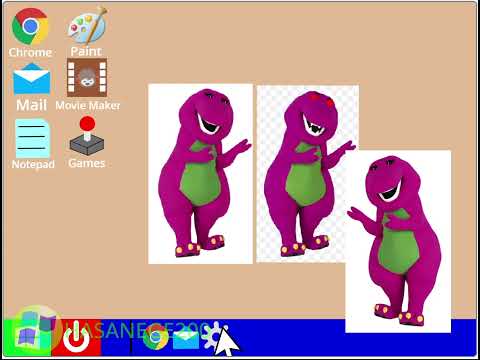Click the "Chrome" label text

pyautogui.click(x=30, y=52)
